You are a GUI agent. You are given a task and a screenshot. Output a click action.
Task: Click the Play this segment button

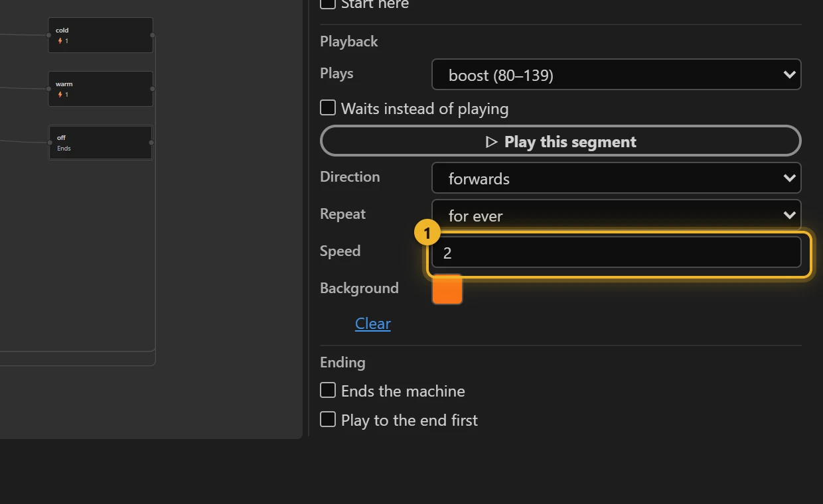561,141
